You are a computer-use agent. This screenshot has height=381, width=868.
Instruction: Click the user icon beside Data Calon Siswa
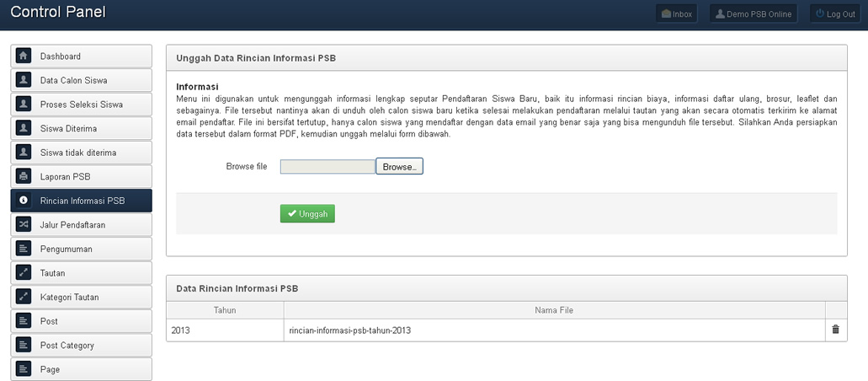[24, 81]
